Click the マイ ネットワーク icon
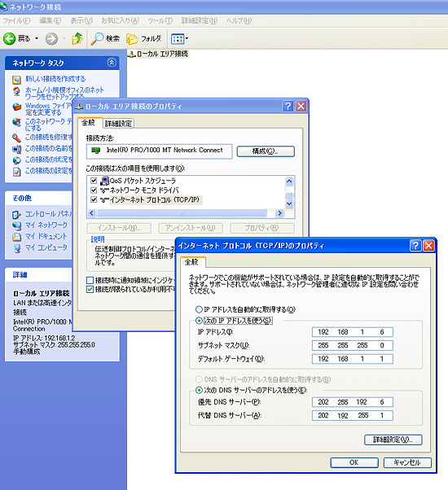Screen dimensions: 448x490 click(16, 225)
